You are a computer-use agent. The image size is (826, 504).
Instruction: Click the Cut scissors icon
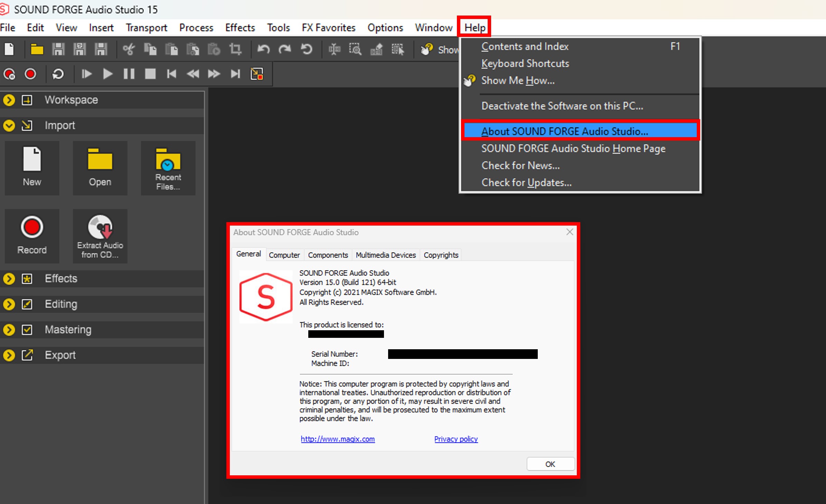click(129, 49)
